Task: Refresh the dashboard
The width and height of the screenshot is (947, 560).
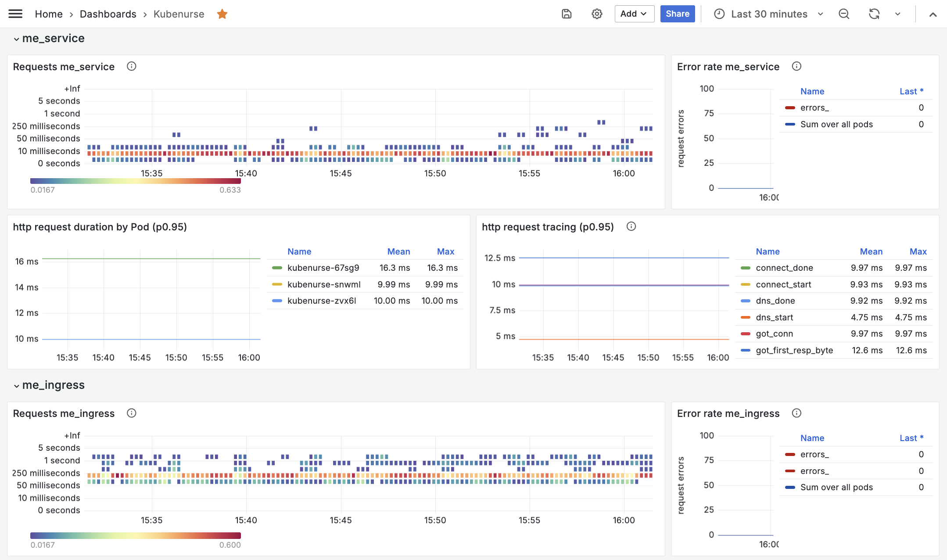Action: click(x=874, y=14)
